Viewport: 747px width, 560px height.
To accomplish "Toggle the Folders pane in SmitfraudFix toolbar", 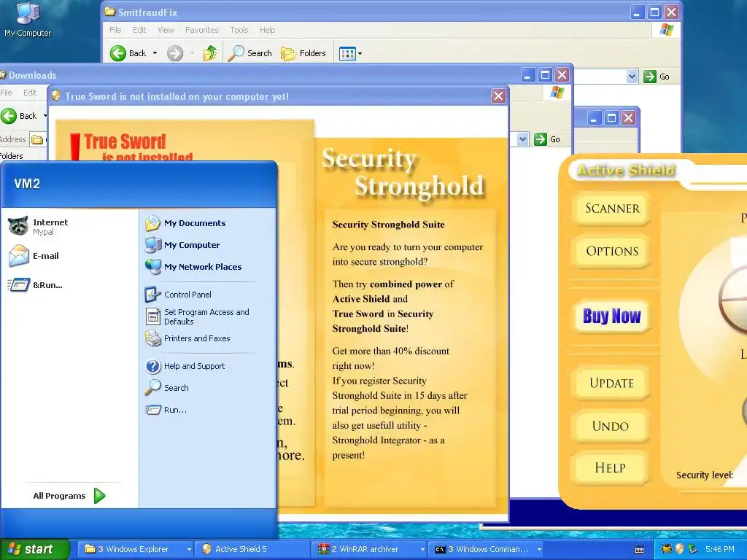I will (303, 53).
